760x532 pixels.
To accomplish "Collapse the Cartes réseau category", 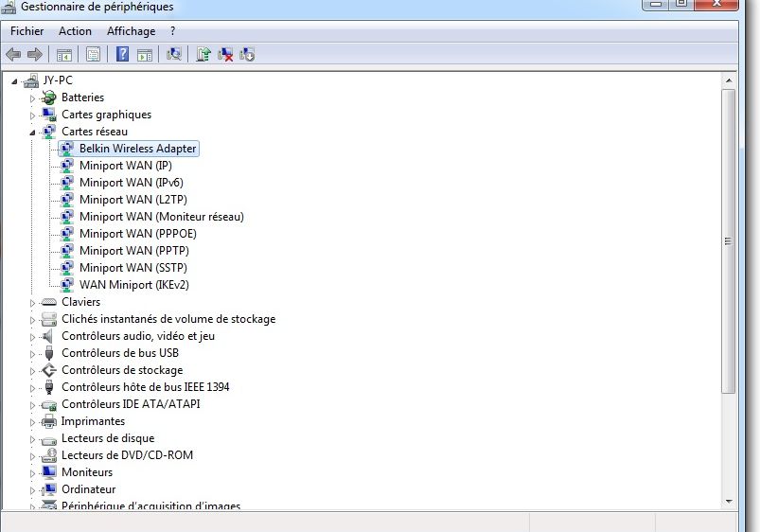I will pyautogui.click(x=32, y=133).
